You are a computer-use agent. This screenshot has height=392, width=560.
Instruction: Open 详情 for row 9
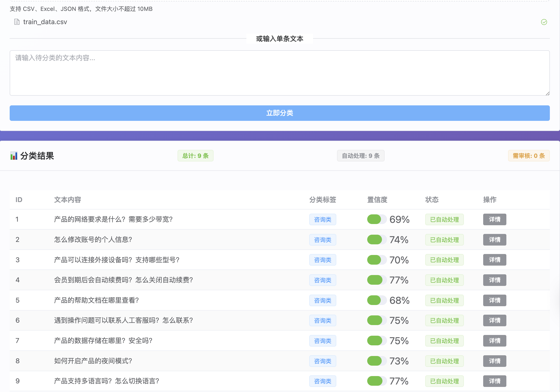pyautogui.click(x=494, y=381)
